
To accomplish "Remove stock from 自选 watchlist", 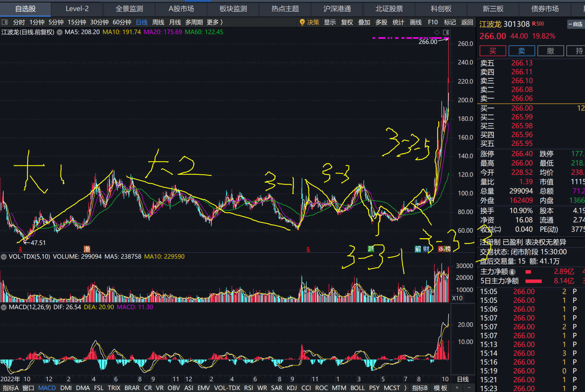I will tap(575, 24).
